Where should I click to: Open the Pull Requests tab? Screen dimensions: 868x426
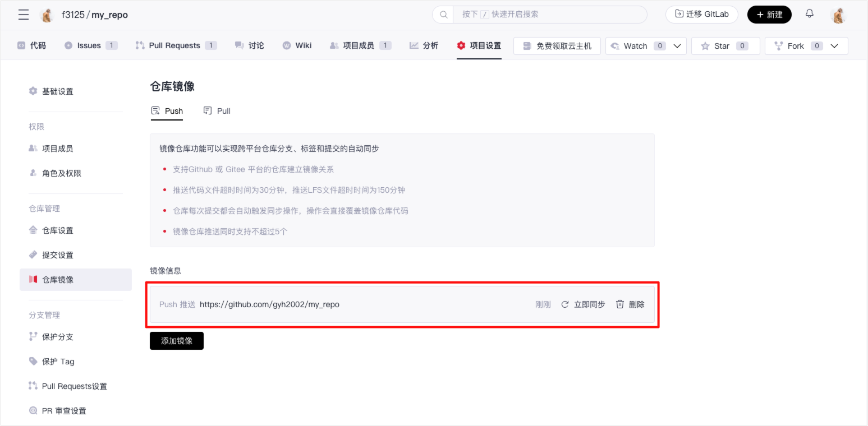pyautogui.click(x=174, y=45)
